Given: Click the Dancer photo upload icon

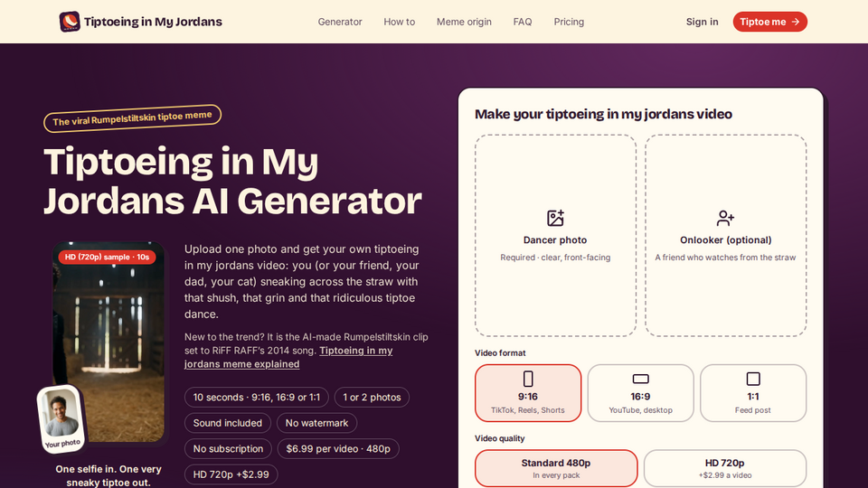Looking at the screenshot, I should pyautogui.click(x=555, y=218).
